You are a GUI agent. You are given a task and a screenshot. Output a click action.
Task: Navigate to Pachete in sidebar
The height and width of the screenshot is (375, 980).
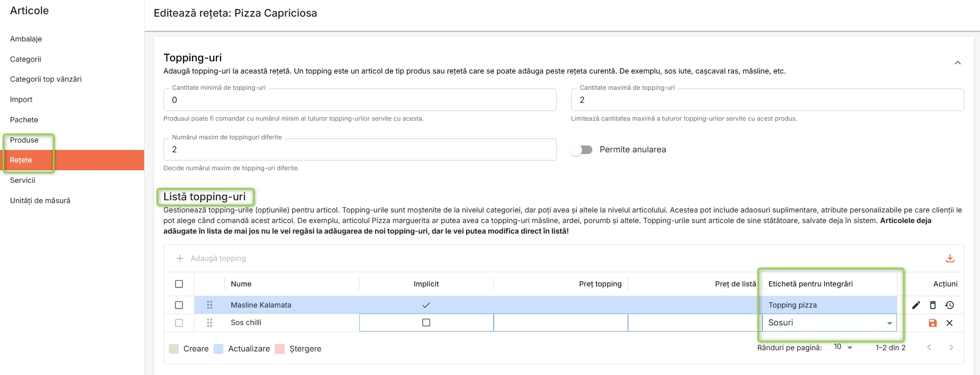coord(24,120)
